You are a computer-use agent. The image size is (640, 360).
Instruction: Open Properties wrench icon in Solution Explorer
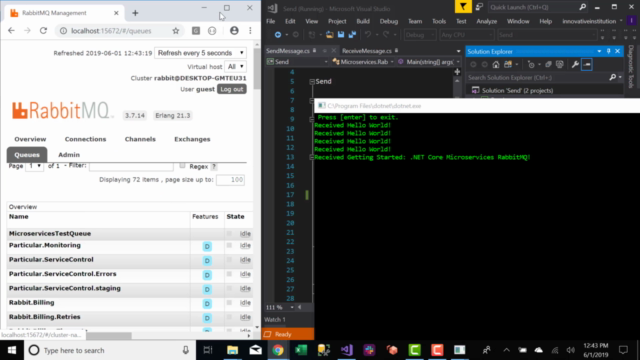pos(575,64)
